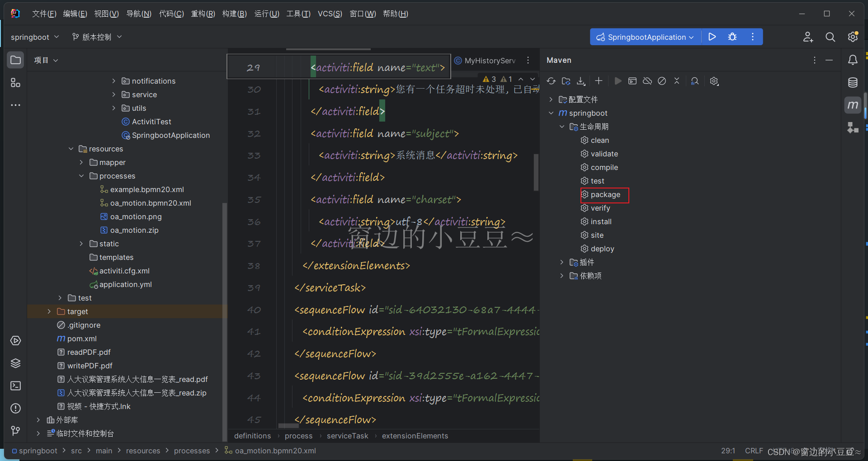This screenshot has width=868, height=461.
Task: Open the 版本控制 dropdown
Action: point(97,37)
